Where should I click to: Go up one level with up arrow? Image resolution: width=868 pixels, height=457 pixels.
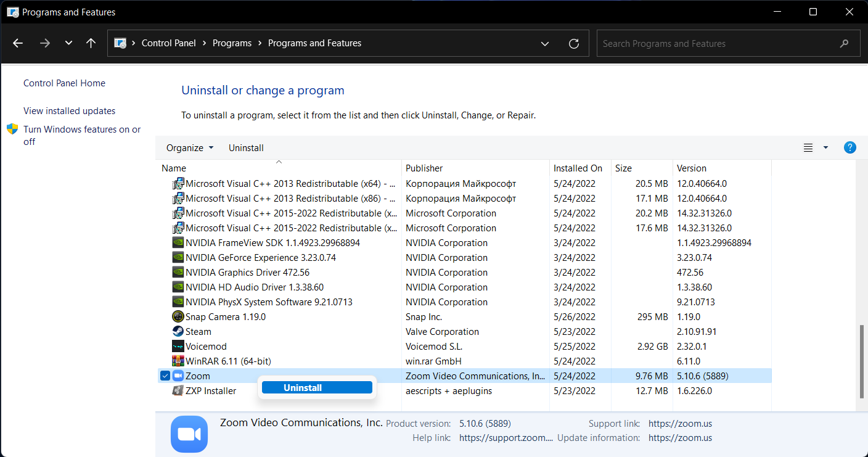91,43
